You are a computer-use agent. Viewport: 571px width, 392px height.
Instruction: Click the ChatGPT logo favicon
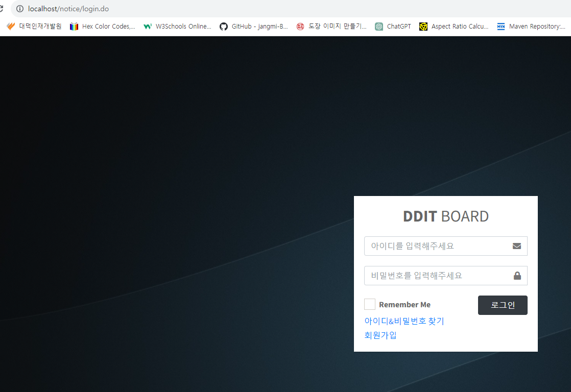[x=379, y=26]
